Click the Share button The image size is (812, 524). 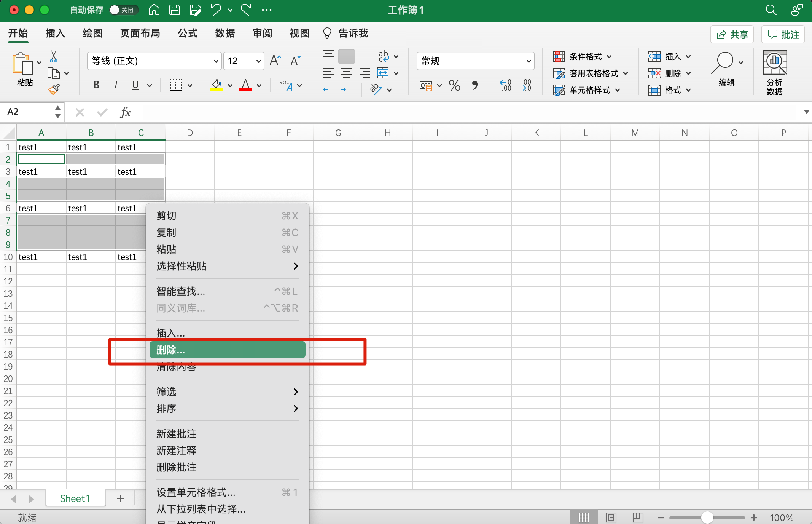[732, 35]
